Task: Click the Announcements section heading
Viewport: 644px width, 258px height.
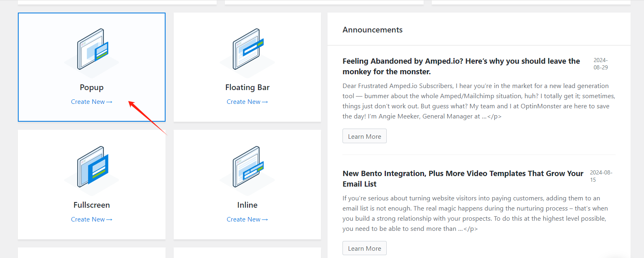Action: (x=373, y=30)
